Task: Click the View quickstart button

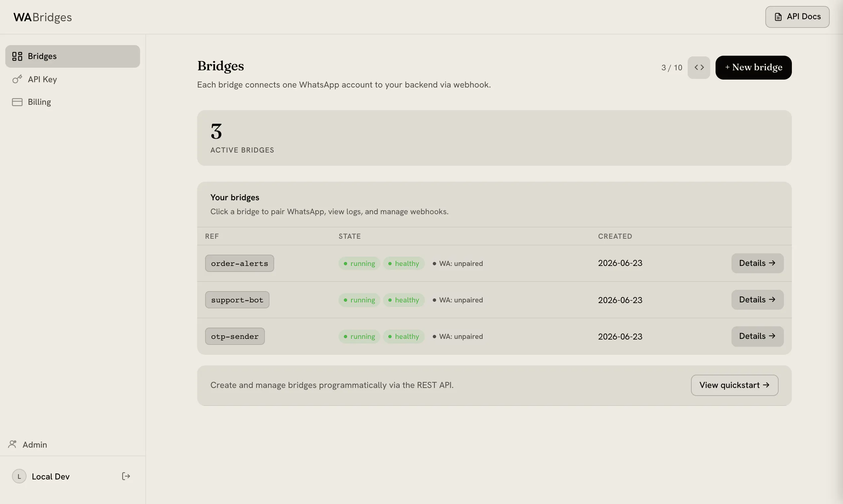Action: point(734,385)
